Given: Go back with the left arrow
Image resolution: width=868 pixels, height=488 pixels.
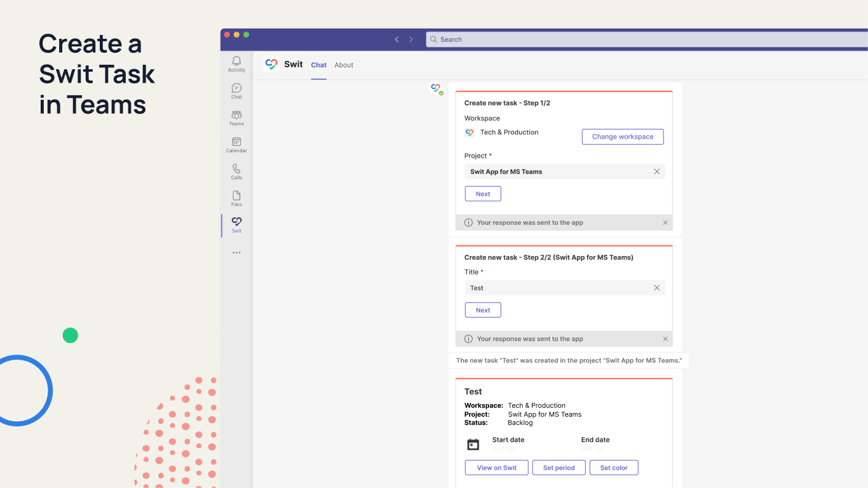Looking at the screenshot, I should pyautogui.click(x=397, y=39).
